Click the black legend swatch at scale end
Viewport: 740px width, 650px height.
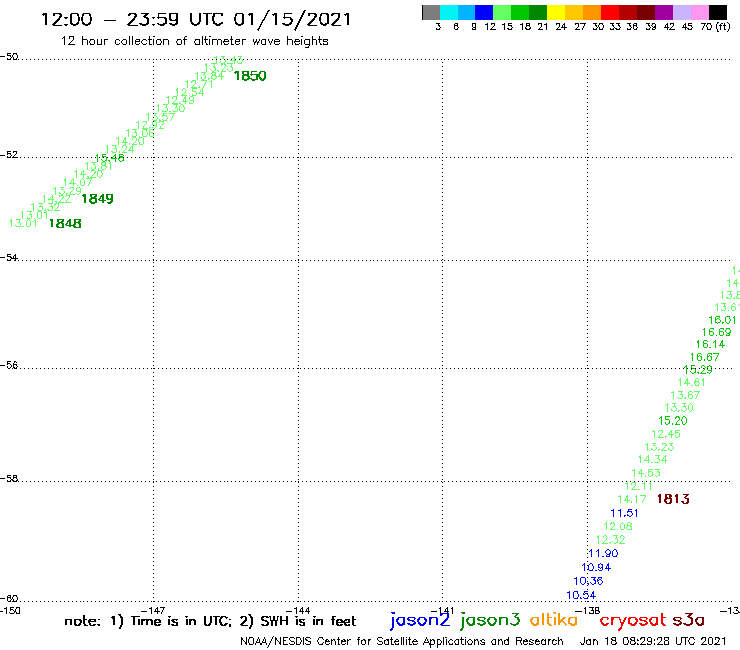(x=717, y=12)
